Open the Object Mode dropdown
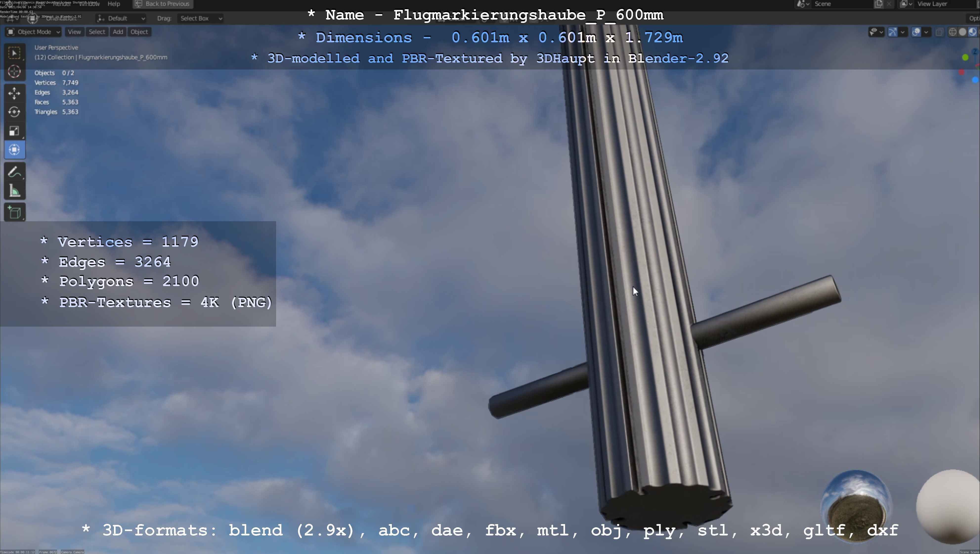 tap(33, 32)
